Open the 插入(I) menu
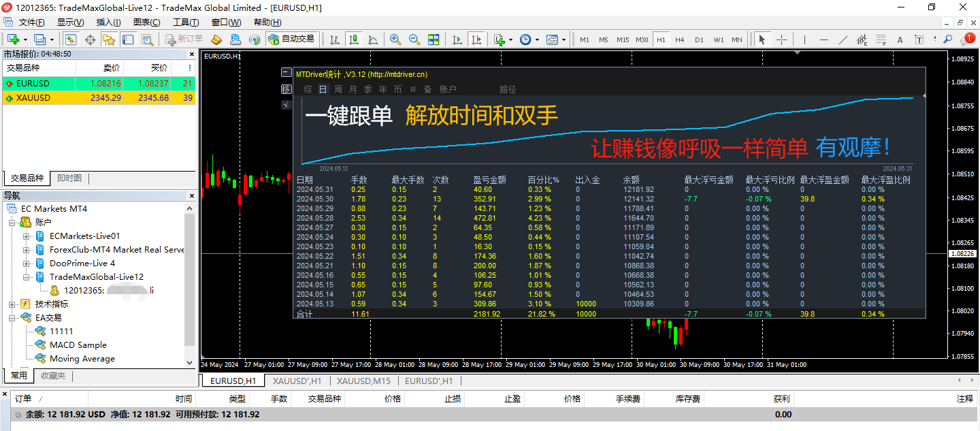The height and width of the screenshot is (431, 980). (x=109, y=22)
